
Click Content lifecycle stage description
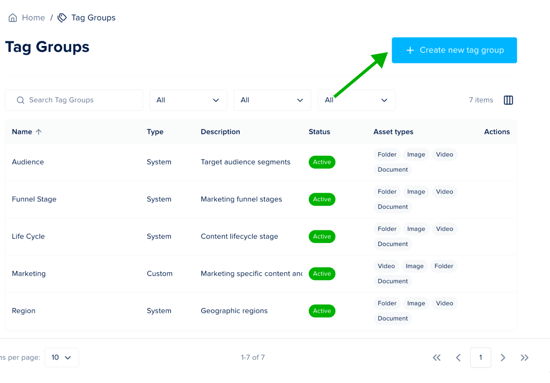(x=239, y=236)
